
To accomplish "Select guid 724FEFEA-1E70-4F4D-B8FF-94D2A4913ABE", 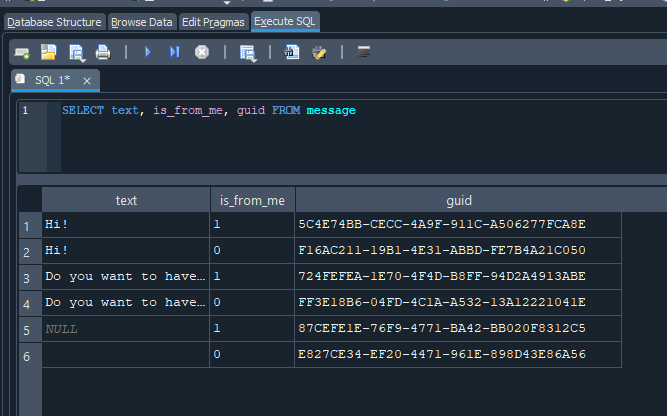I will (x=458, y=276).
